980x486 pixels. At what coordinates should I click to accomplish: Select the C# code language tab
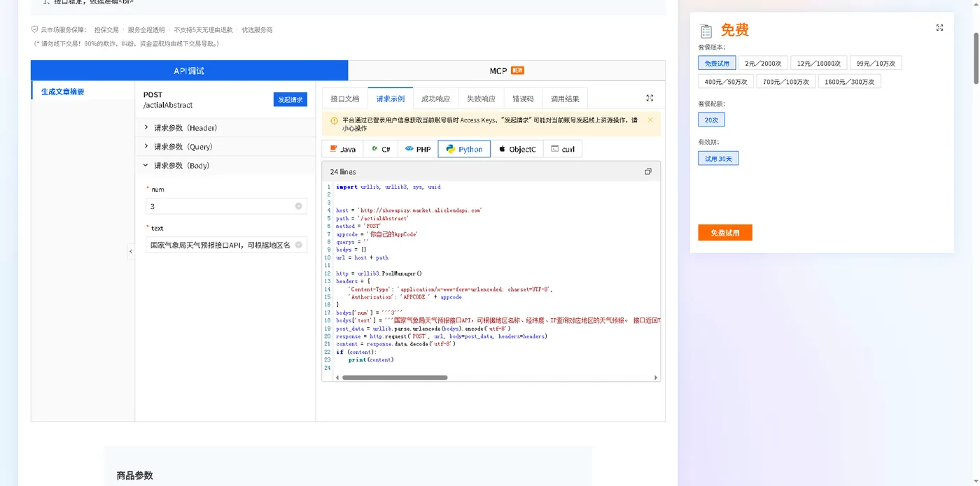tap(381, 149)
